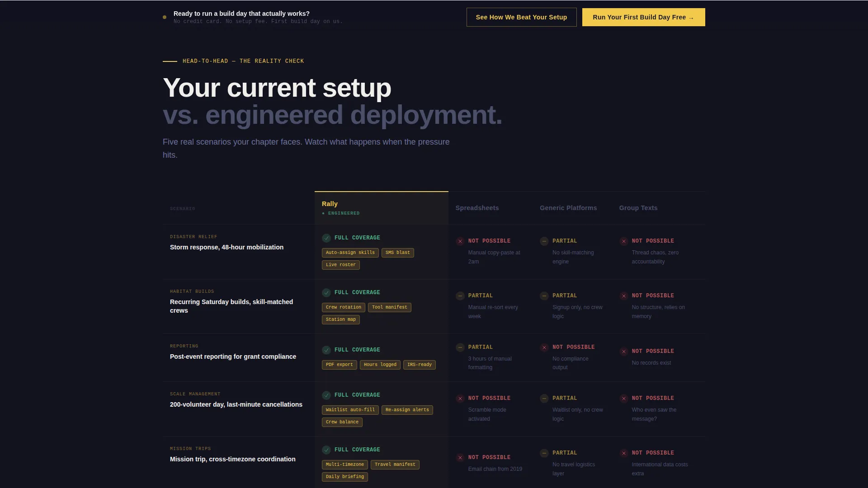Click the 'Waitlist auto-fill' tag
Image resolution: width=868 pixels, height=488 pixels.
(350, 410)
